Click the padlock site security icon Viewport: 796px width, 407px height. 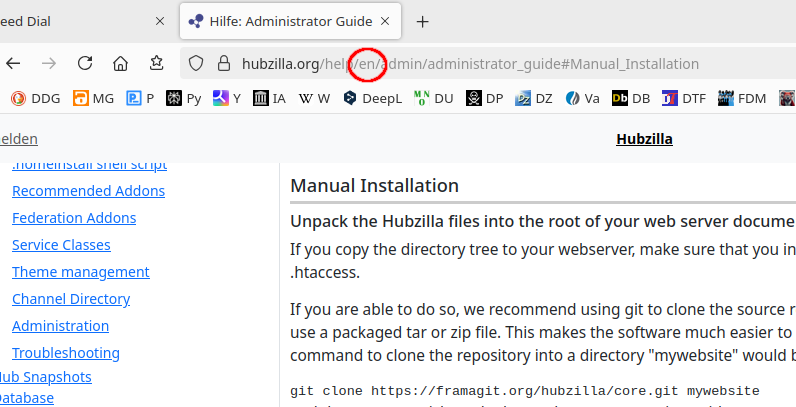click(x=223, y=63)
